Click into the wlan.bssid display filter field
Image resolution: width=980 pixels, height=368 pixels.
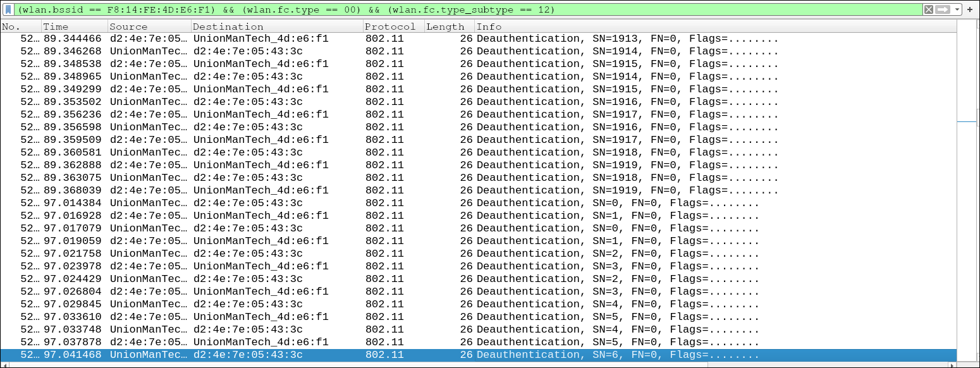[x=468, y=9]
